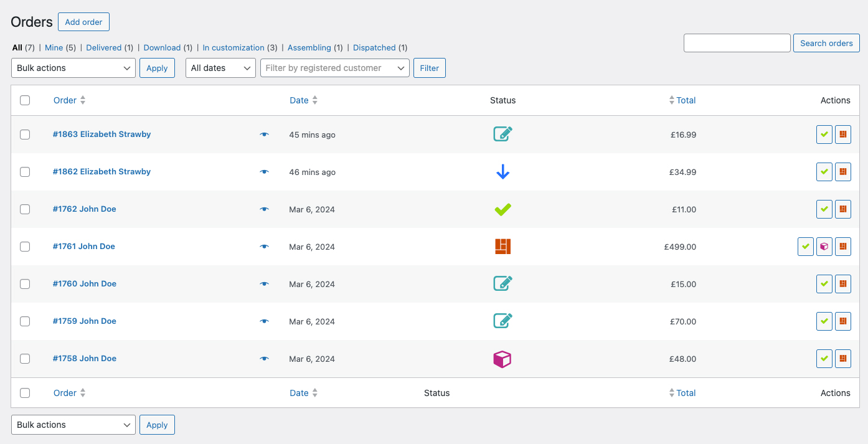Open order #1762 John Doe link
This screenshot has height=444, width=868.
[85, 209]
